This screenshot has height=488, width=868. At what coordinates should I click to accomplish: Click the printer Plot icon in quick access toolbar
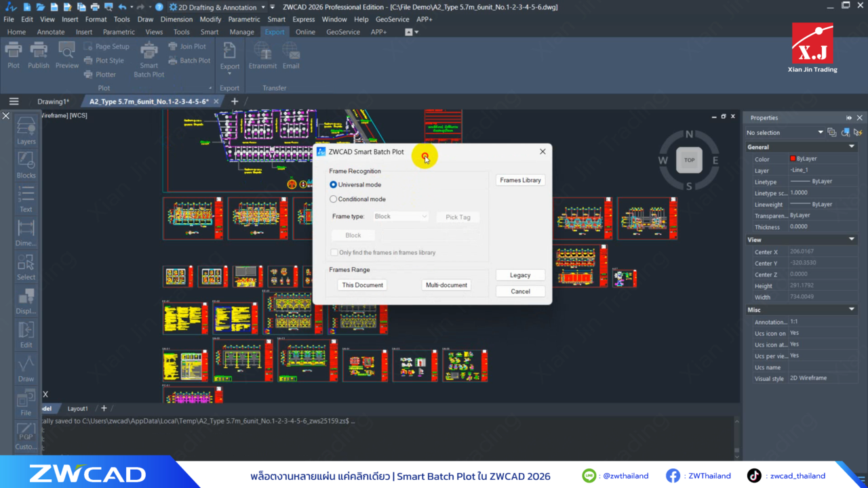[x=95, y=7]
